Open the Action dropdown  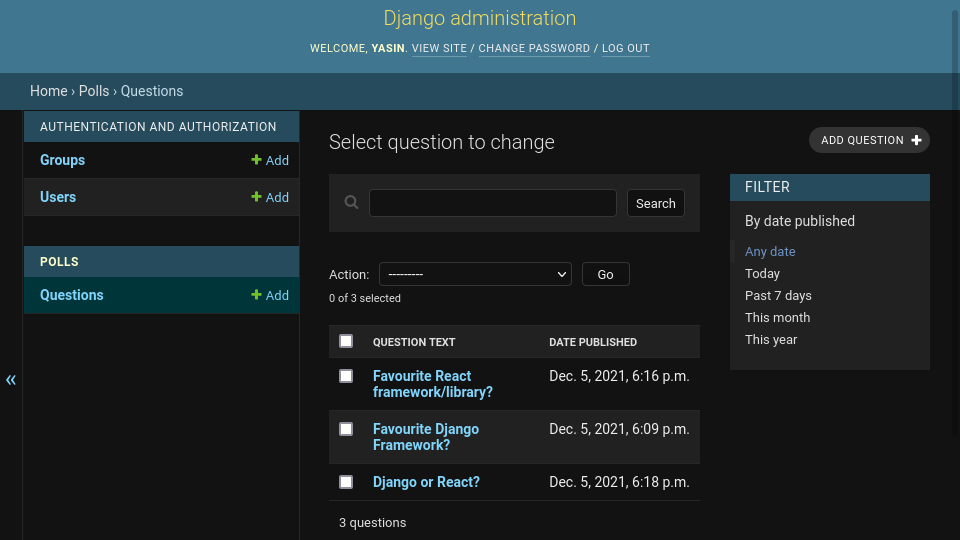[x=475, y=274]
